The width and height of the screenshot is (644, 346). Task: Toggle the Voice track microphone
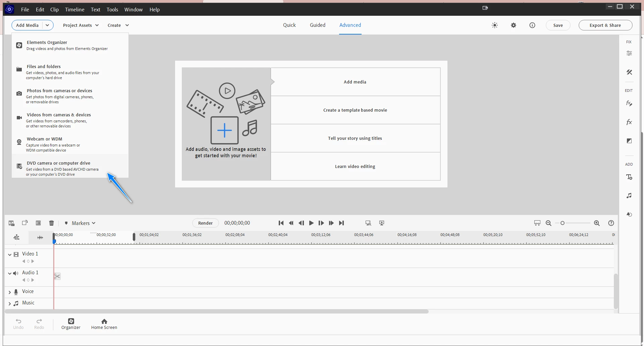[16, 292]
